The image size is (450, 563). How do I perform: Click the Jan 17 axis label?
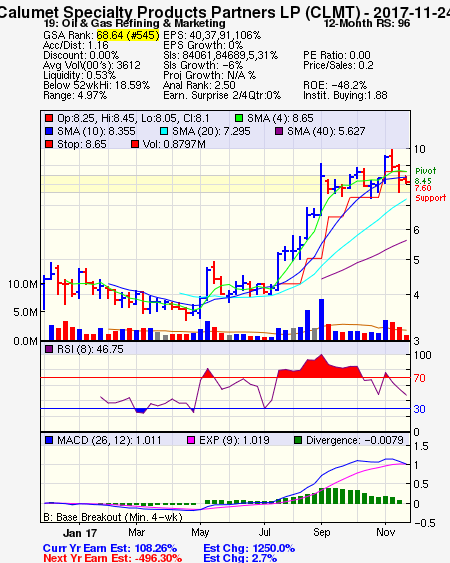click(x=80, y=533)
